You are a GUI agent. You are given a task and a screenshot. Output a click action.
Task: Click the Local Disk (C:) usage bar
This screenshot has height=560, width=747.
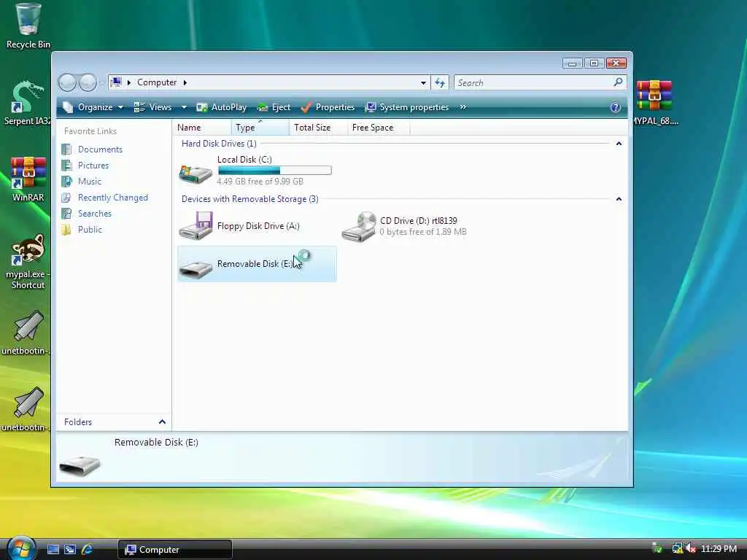(x=275, y=170)
